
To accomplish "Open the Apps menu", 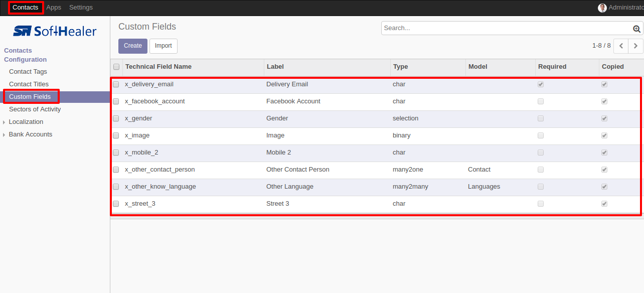I will coord(54,8).
